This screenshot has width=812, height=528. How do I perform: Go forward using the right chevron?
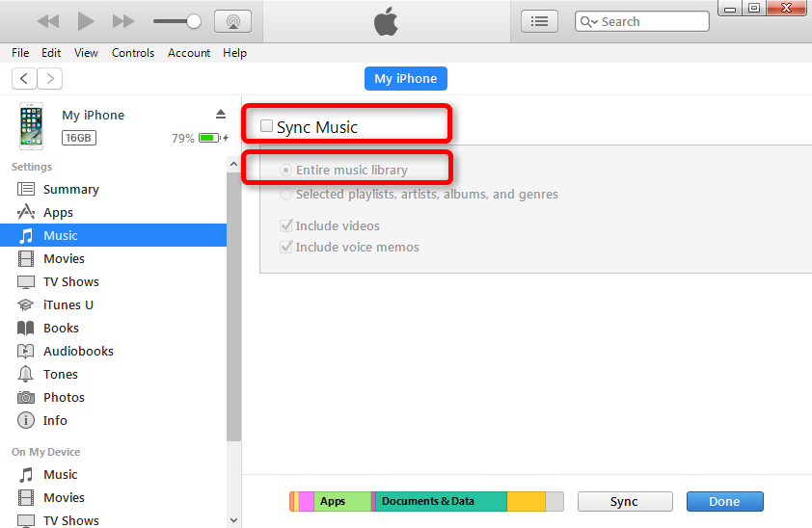point(50,79)
